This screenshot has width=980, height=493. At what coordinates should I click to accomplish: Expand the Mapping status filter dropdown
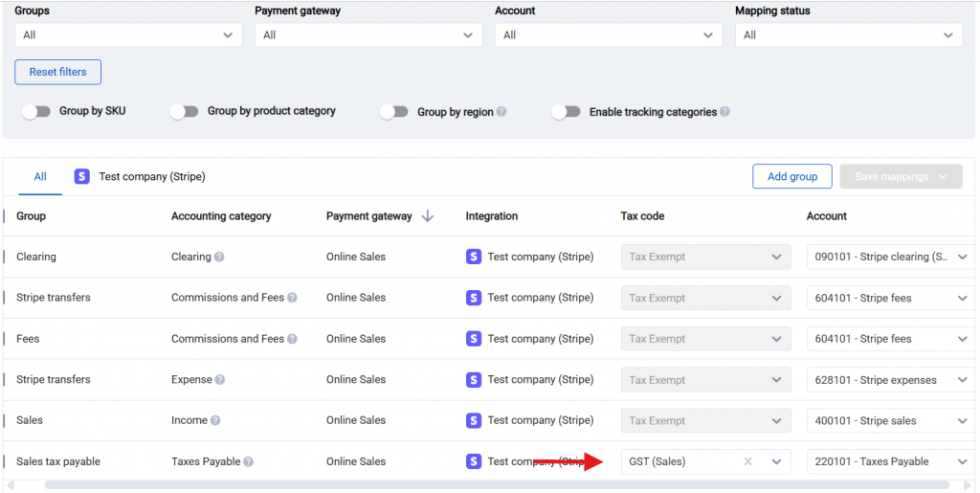coord(848,35)
